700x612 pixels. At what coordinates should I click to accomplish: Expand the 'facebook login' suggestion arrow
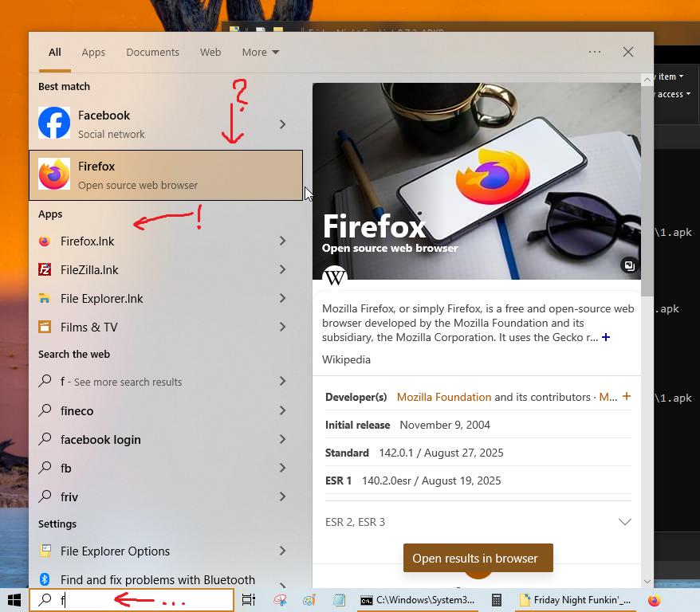(282, 439)
